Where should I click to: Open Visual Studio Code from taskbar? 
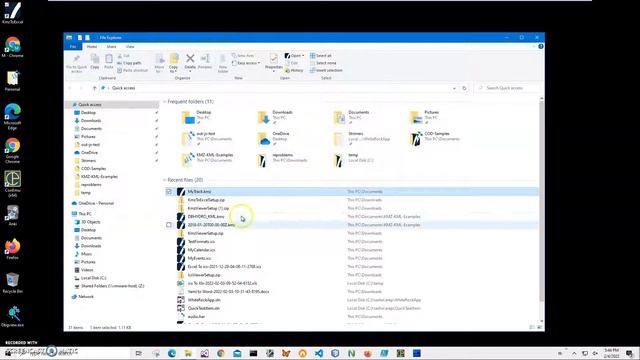(319, 353)
